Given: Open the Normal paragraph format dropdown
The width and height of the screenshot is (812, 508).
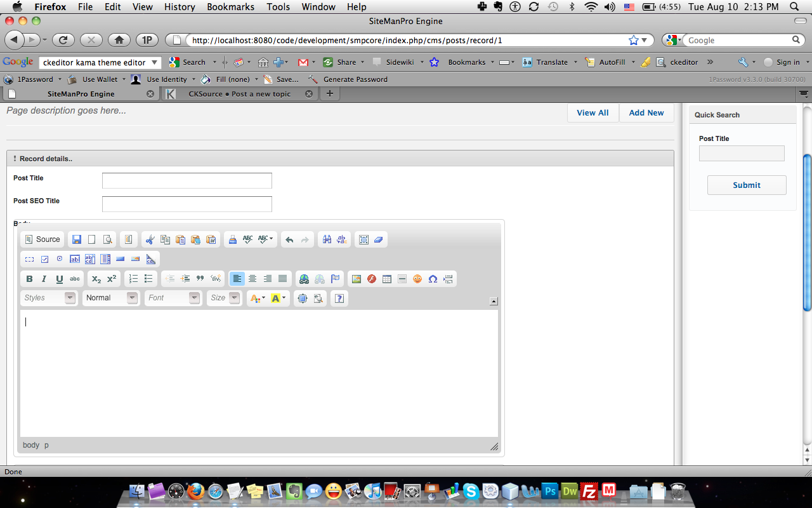Looking at the screenshot, I should pyautogui.click(x=111, y=298).
